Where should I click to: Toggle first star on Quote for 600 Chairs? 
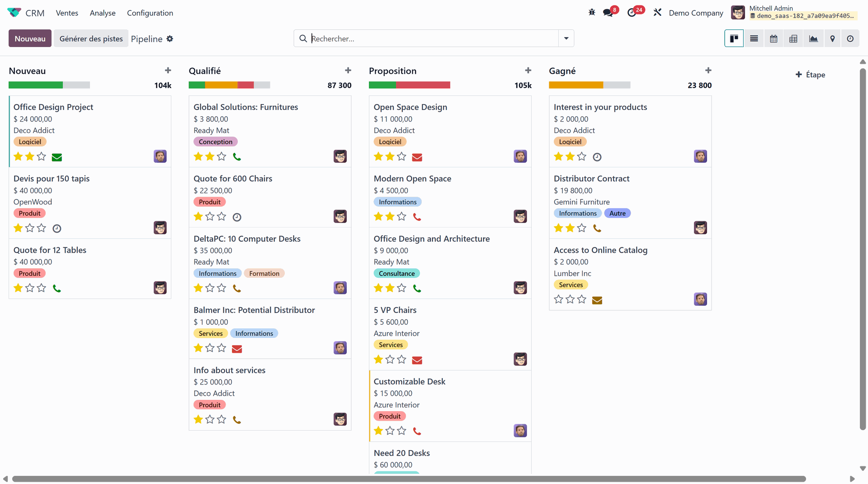[198, 217]
